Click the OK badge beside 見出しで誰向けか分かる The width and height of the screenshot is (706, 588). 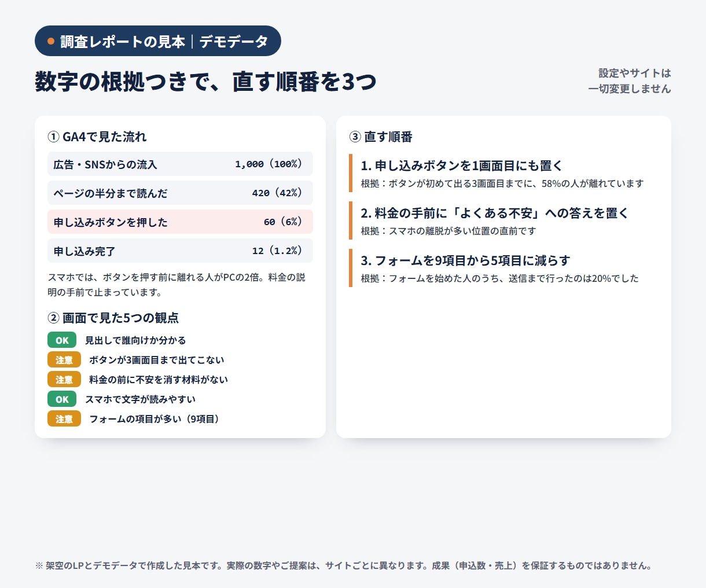click(62, 340)
